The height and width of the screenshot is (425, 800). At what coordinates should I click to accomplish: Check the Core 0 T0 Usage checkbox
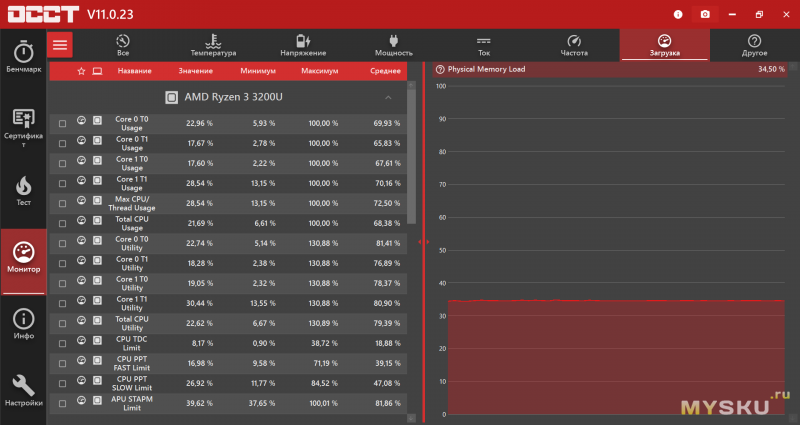[x=62, y=123]
